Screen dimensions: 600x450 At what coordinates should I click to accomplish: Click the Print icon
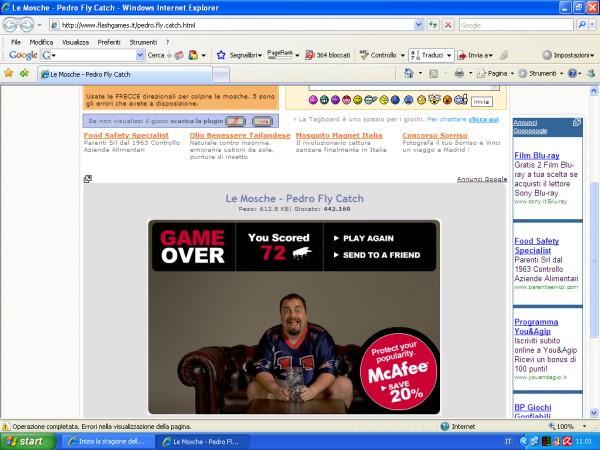pyautogui.click(x=459, y=73)
